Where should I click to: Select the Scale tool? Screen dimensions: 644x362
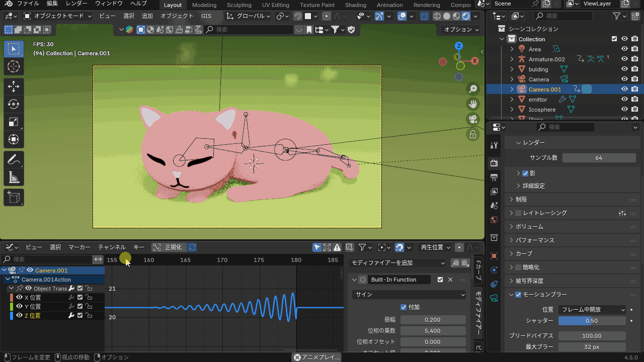click(14, 122)
